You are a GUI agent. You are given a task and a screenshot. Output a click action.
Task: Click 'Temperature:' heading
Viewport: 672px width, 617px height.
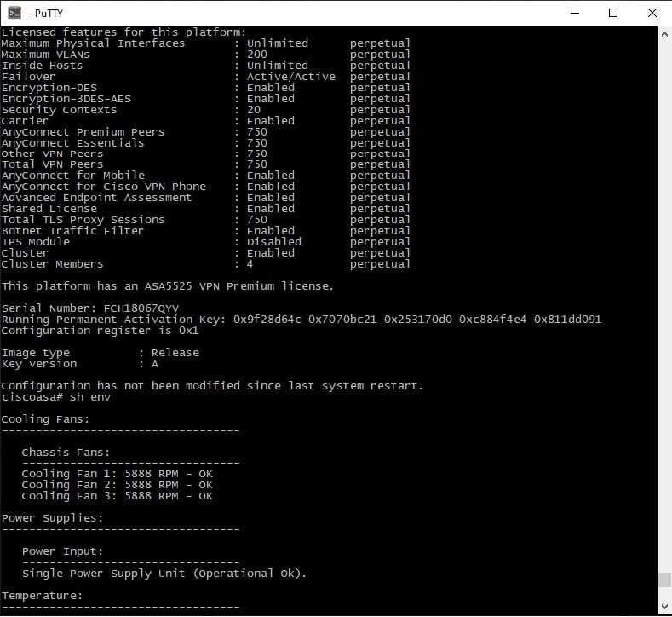point(42,596)
